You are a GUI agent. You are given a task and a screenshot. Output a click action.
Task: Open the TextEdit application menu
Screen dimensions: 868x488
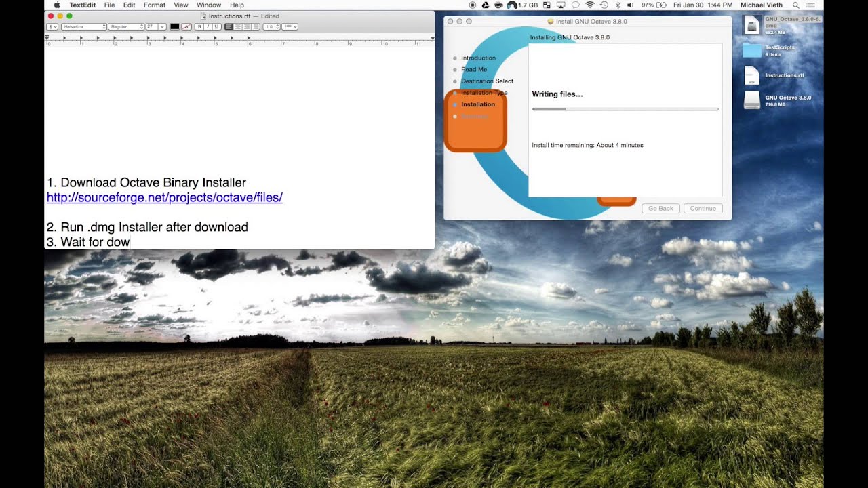coord(82,5)
